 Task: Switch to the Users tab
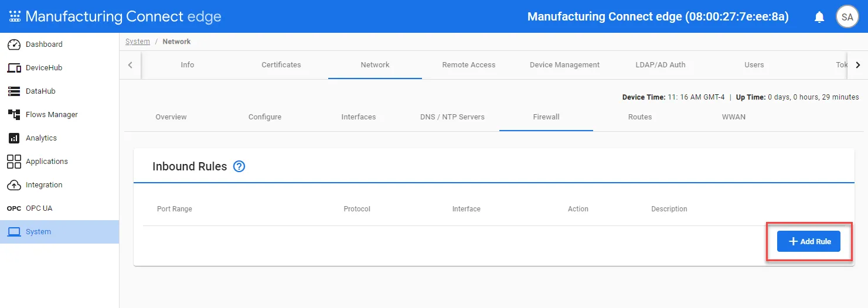(754, 65)
